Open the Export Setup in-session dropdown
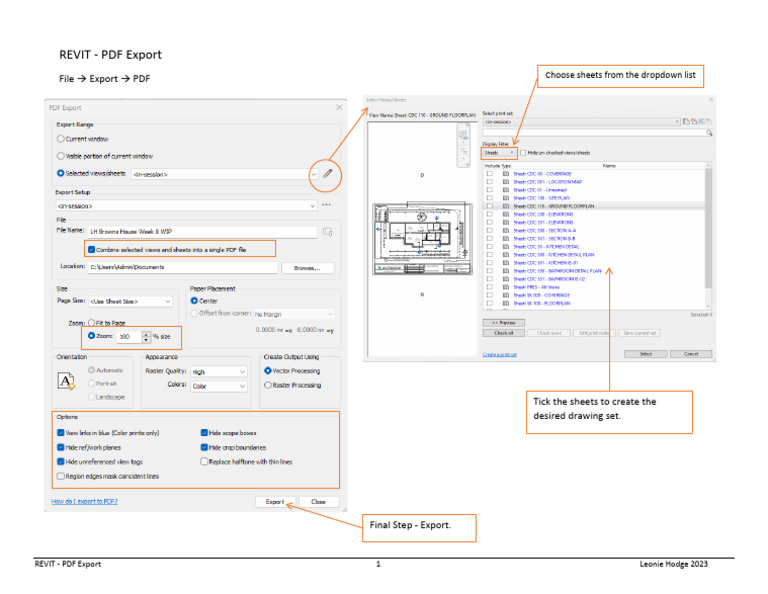Viewport: 768px width, 594px height. pos(186,206)
